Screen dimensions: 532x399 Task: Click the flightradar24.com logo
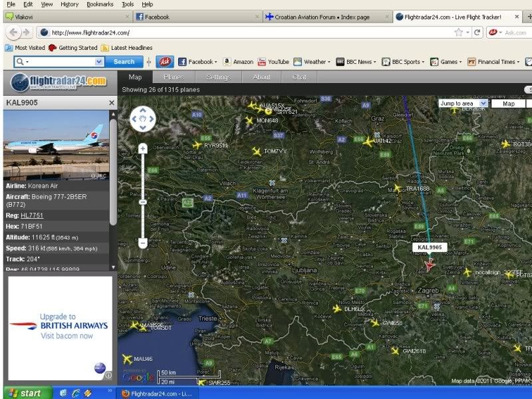[59, 82]
